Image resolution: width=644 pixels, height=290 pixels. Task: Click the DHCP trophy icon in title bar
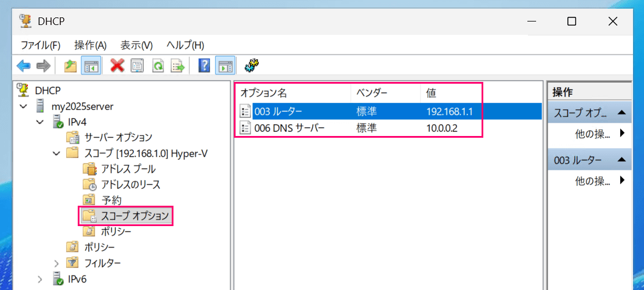(x=26, y=21)
